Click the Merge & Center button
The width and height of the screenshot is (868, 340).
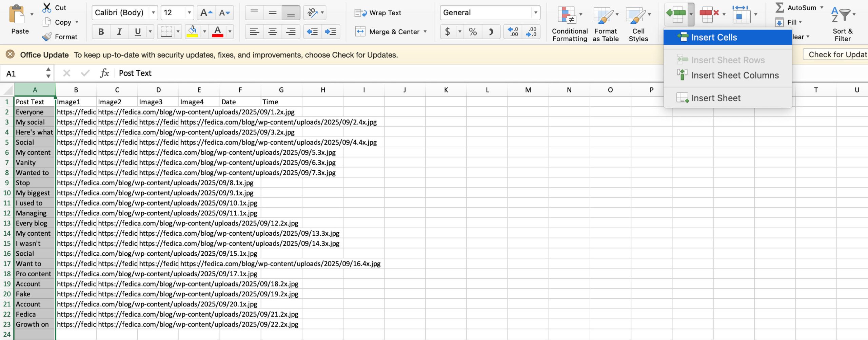click(391, 32)
